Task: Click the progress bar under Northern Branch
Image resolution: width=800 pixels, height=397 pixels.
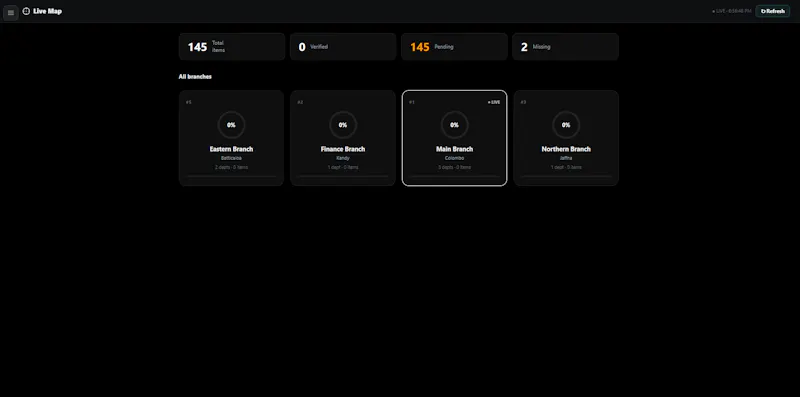Action: click(566, 177)
